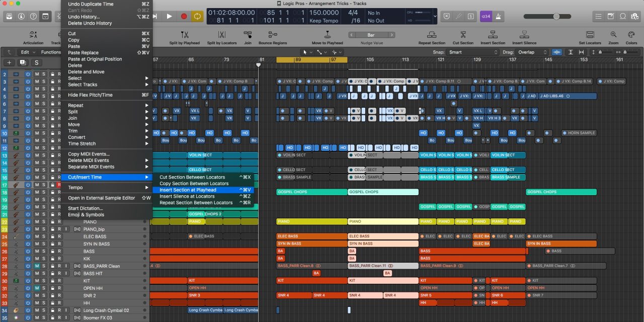Image resolution: width=644 pixels, height=322 pixels.
Task: Open the Colors palette icon
Action: pyautogui.click(x=631, y=35)
